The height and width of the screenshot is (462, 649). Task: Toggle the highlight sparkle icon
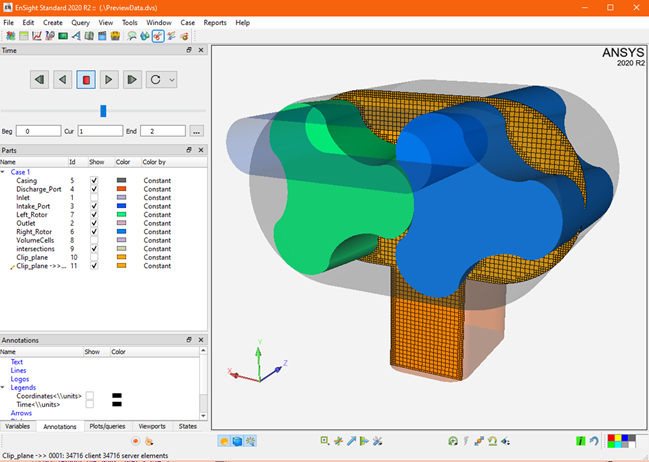click(x=250, y=441)
